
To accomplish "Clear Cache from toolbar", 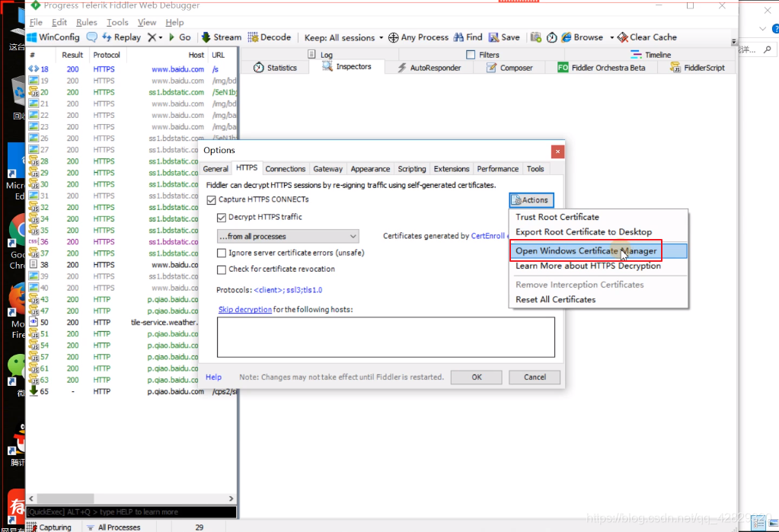I will click(647, 37).
